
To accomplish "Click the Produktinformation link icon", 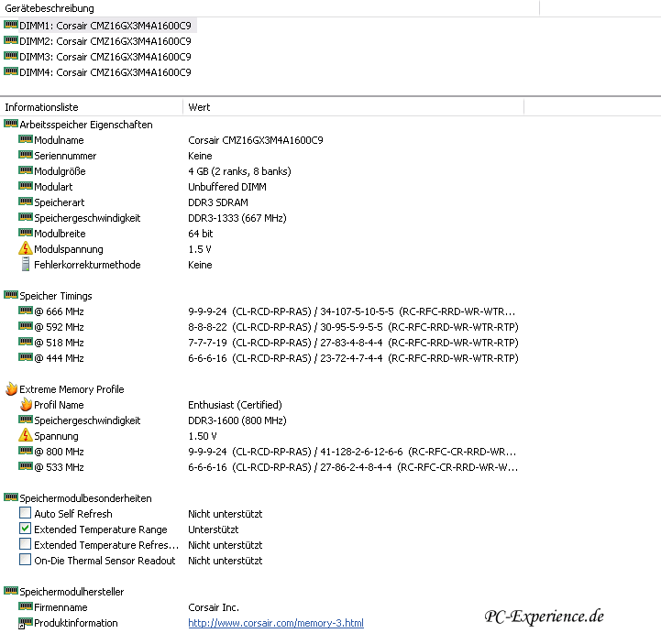I will (26, 623).
